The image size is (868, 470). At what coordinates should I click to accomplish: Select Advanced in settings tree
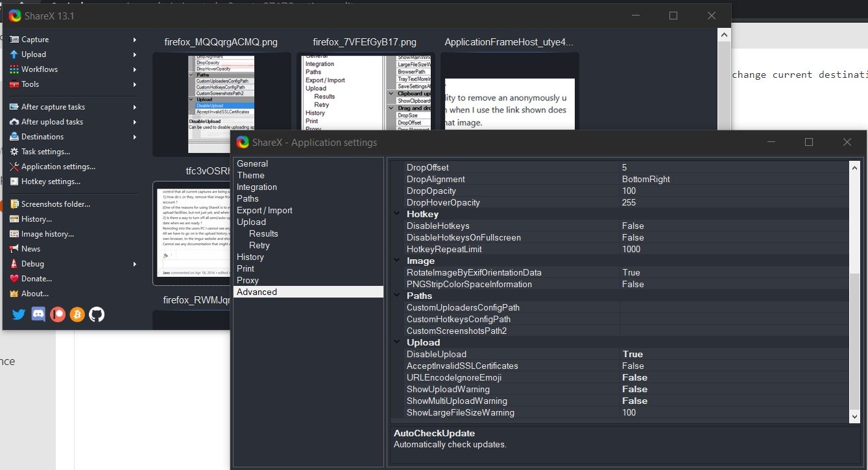(309, 292)
